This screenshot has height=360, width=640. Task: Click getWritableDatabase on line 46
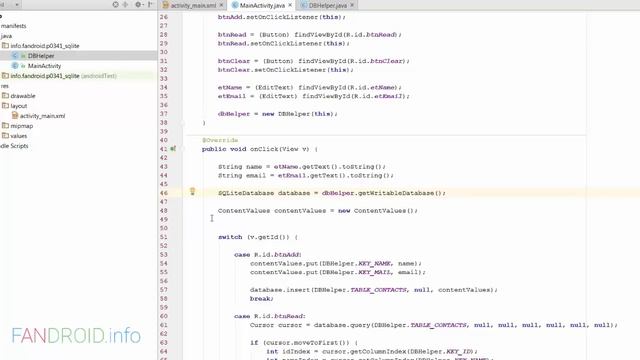(396, 193)
